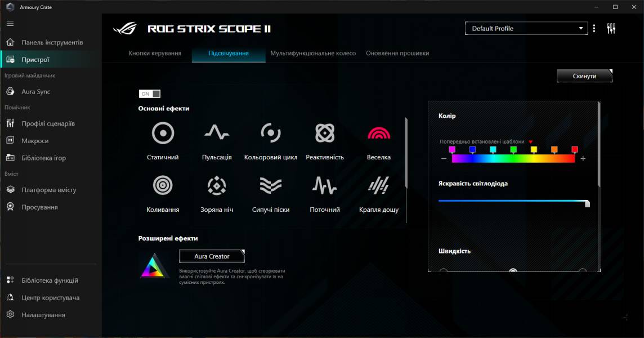Open the three-dot options menu
The width and height of the screenshot is (644, 338).
click(594, 28)
